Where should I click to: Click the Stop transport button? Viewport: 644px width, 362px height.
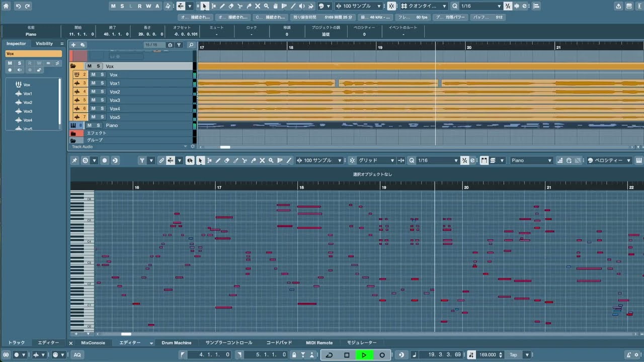(x=347, y=355)
